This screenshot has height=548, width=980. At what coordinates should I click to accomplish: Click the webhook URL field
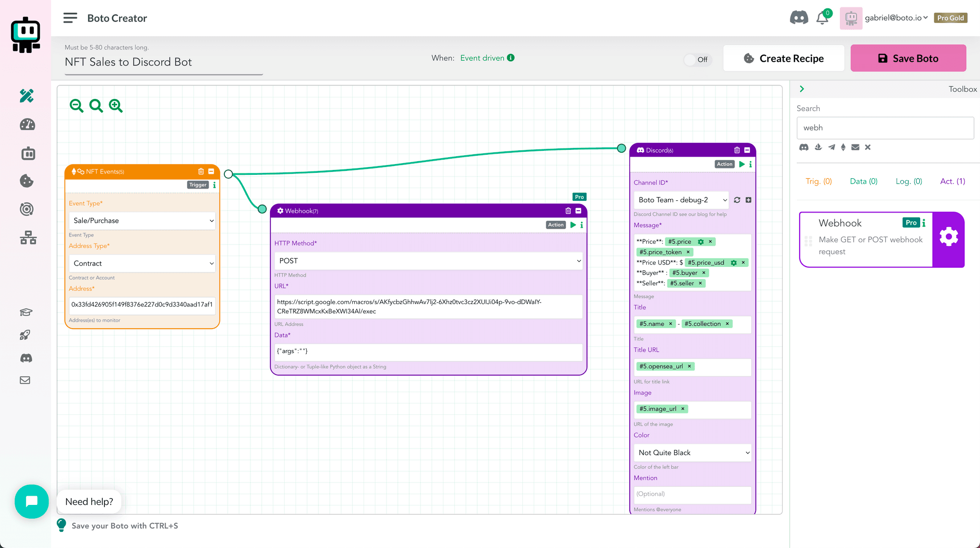click(428, 307)
